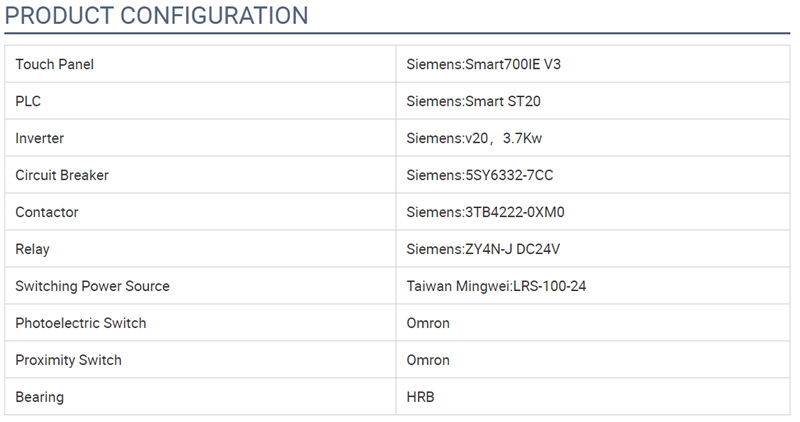Click the Siemens:v20, 3.7Kw value
This screenshot has width=800, height=422.
(x=474, y=138)
